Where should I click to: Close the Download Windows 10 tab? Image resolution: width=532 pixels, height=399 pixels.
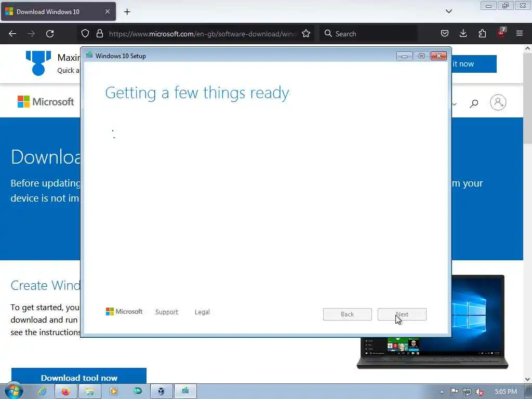click(107, 11)
